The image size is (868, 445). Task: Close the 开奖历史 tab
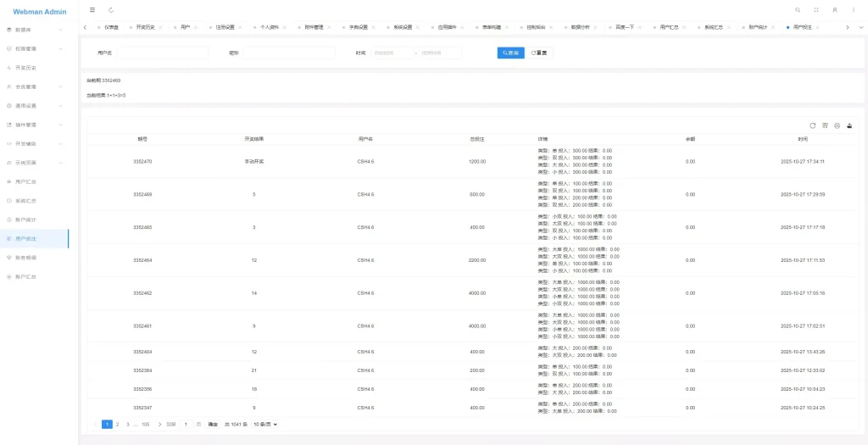(x=159, y=27)
